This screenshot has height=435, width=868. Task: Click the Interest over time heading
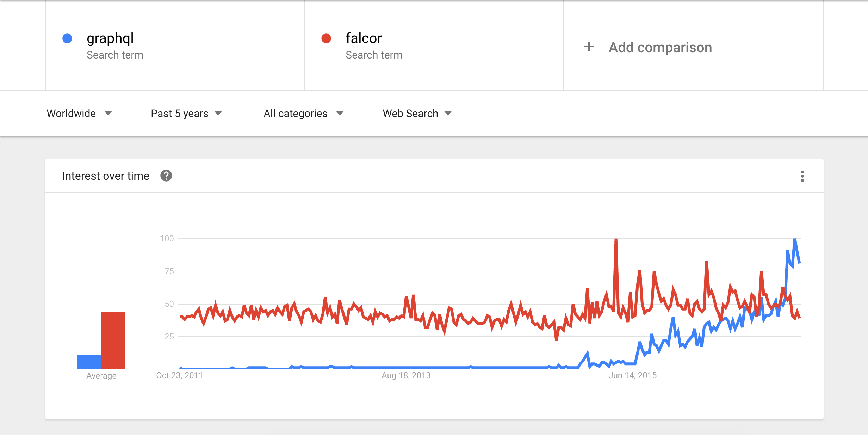[106, 176]
